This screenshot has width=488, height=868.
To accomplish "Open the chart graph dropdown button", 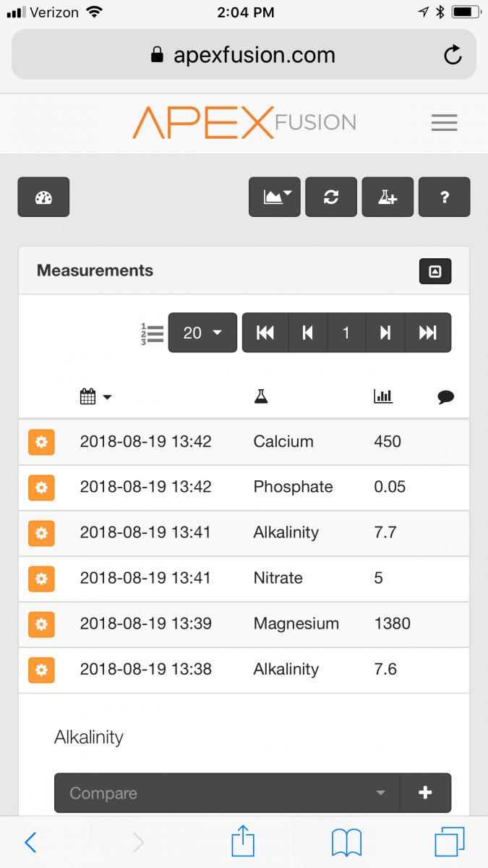I will pyautogui.click(x=275, y=197).
